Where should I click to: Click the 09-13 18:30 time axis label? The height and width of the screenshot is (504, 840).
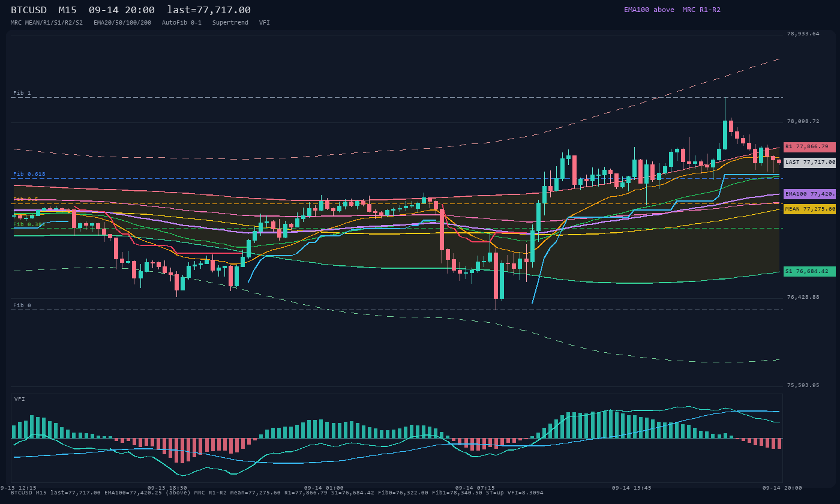[167, 488]
